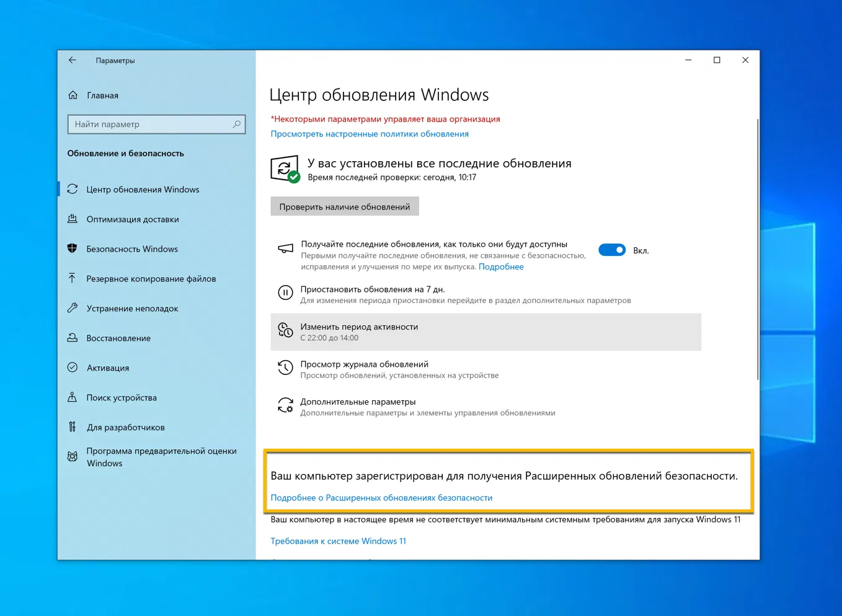Viewport: 842px width, 616px height.
Task: Click the history icon for журнала обновлений
Action: (285, 367)
